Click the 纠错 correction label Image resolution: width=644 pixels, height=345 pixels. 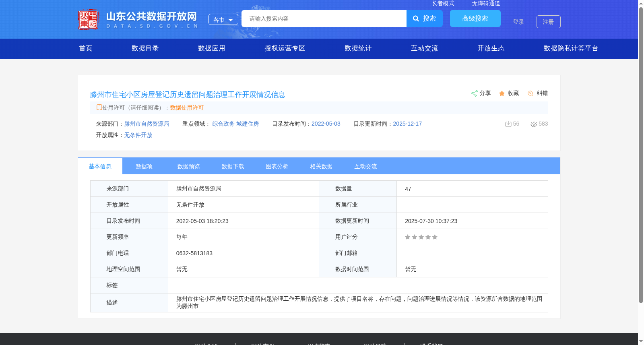coord(542,93)
